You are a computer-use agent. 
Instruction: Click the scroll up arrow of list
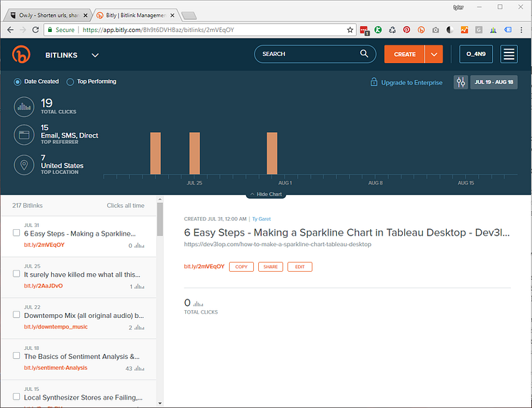[160, 199]
